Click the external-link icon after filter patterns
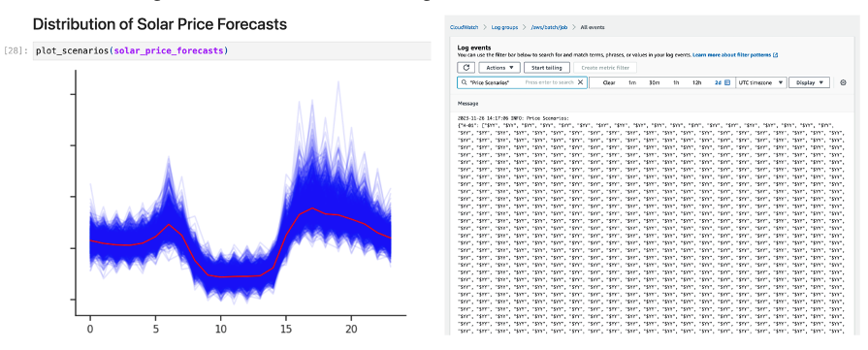The image size is (868, 350). [776, 55]
